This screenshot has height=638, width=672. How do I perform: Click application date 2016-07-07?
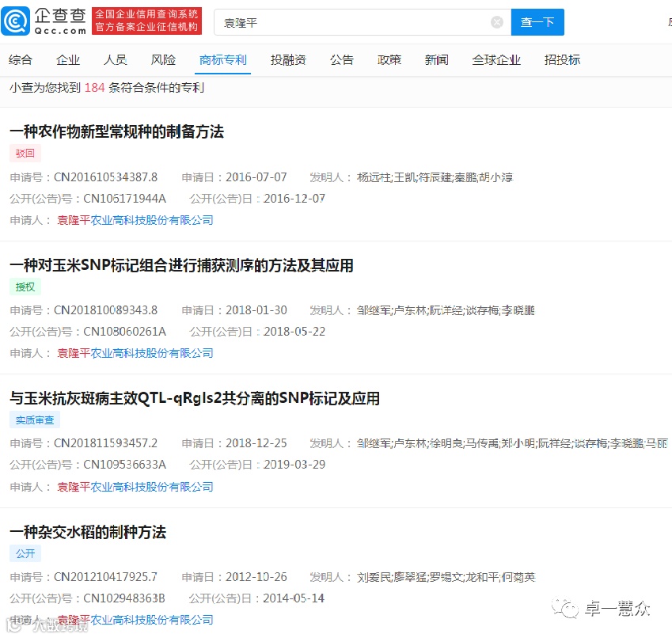tap(256, 177)
